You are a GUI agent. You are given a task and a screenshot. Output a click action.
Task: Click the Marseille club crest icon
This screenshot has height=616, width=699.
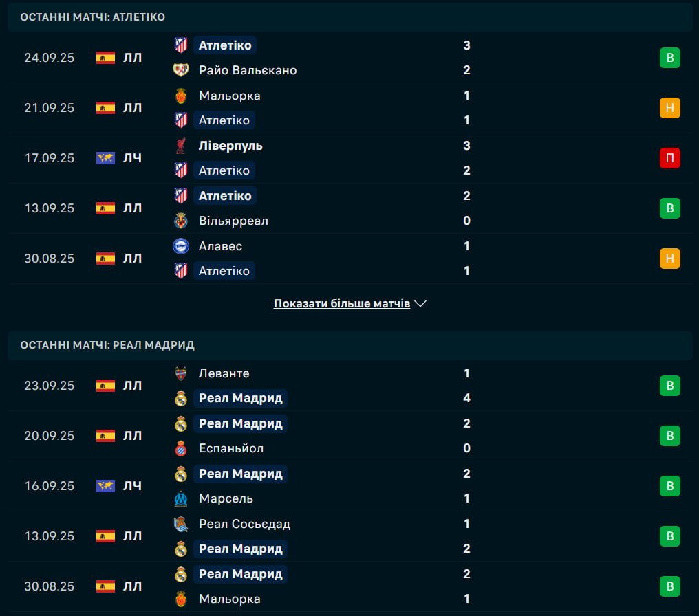(181, 498)
